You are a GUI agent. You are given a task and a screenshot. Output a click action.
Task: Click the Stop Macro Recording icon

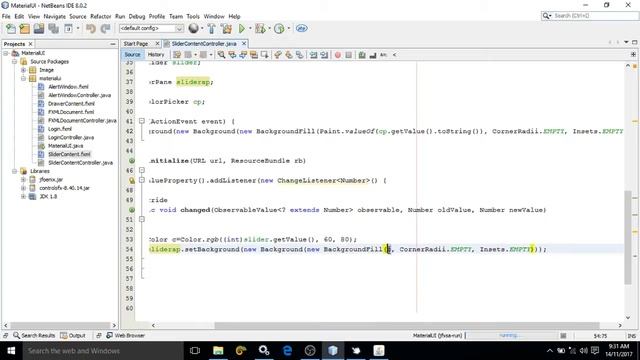349,55
